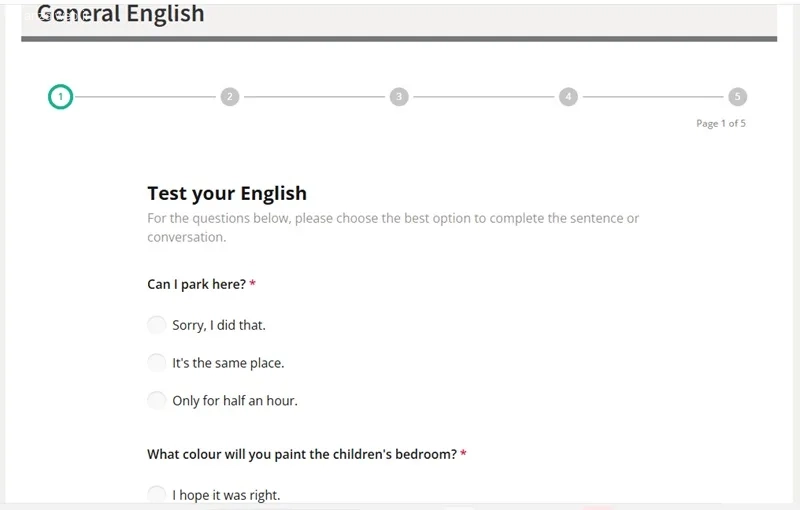Image resolution: width=800 pixels, height=510 pixels.
Task: Go to page step 1 circle
Action: tap(61, 96)
